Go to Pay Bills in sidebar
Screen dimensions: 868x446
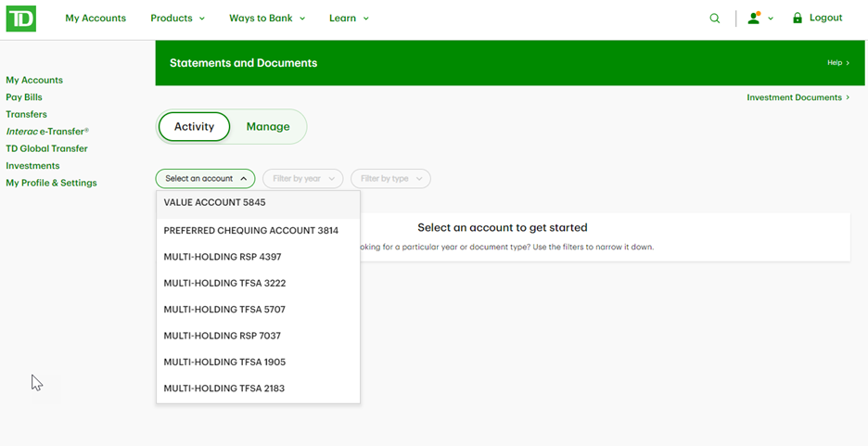[x=24, y=97]
